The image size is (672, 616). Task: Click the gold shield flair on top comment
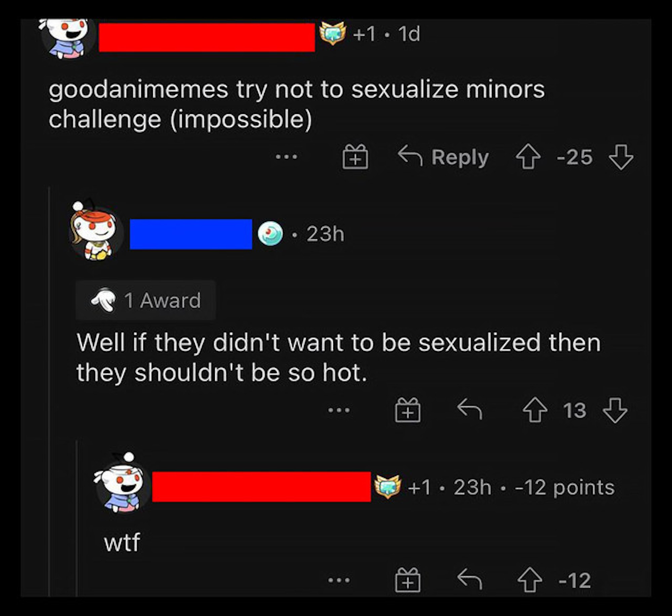pos(333,33)
